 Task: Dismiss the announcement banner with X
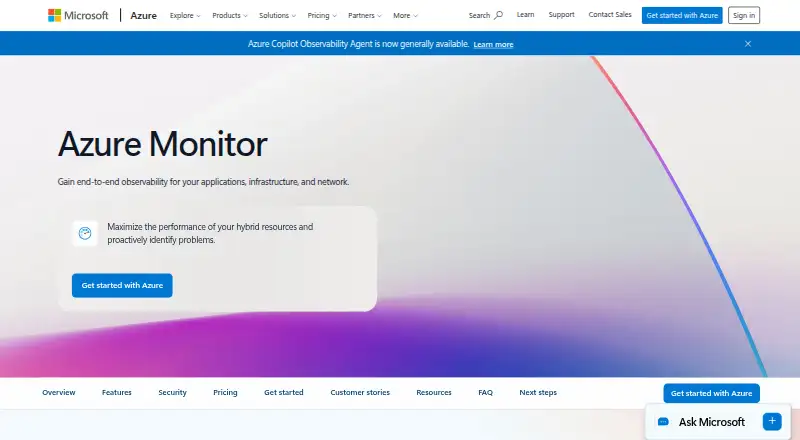tap(748, 44)
